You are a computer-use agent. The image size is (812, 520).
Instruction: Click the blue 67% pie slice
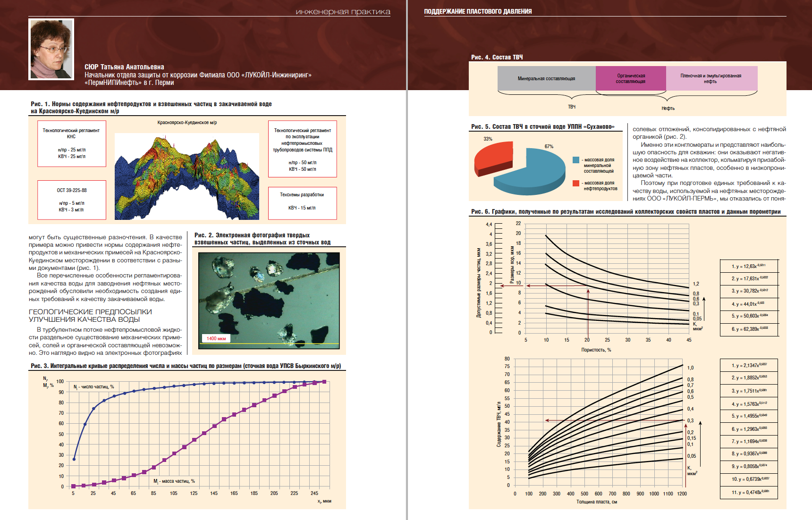tap(530, 172)
